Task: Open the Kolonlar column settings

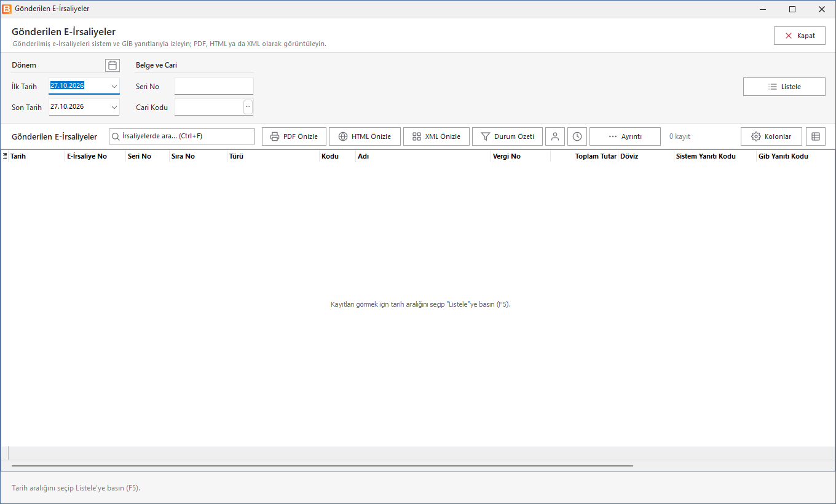Action: point(771,136)
